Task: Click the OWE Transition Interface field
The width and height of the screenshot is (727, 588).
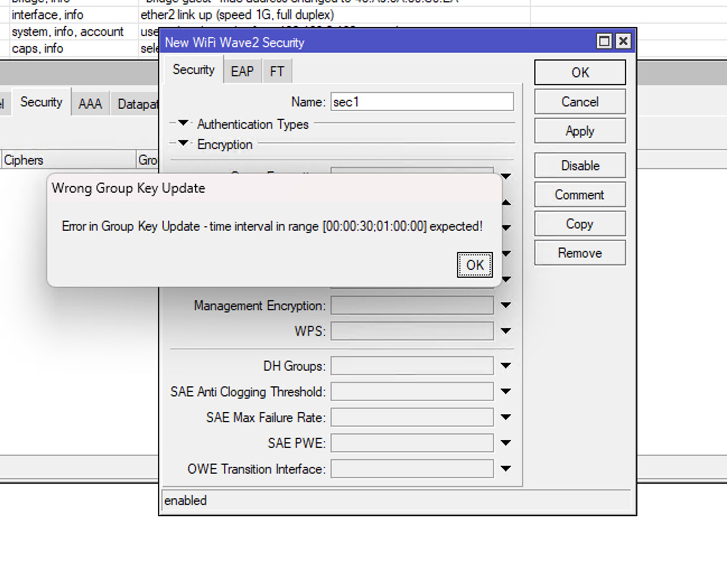Action: coord(412,469)
